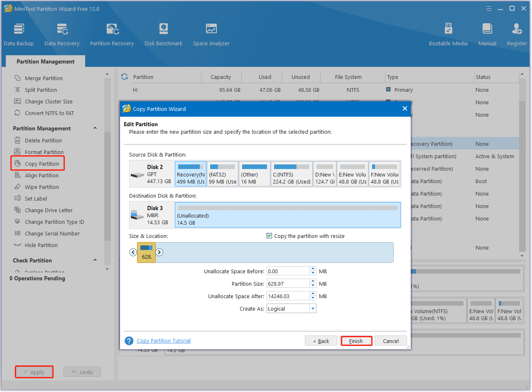532x392 pixels.
Task: Click the Unallocate Space Before field
Action: click(288, 271)
